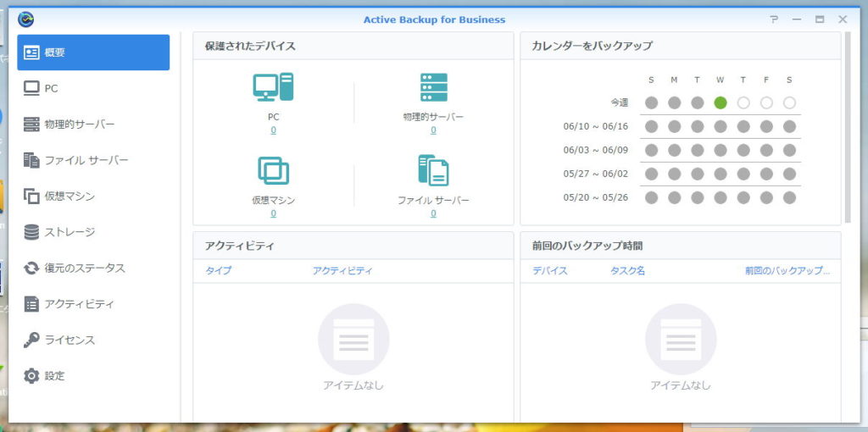Open the PC device count link
The image size is (868, 432).
[274, 130]
